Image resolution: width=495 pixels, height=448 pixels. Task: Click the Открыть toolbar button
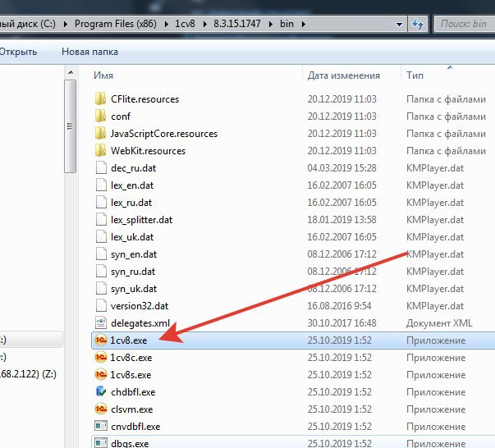click(x=18, y=52)
